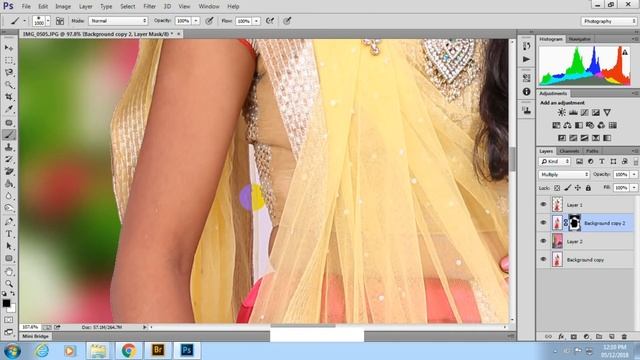Select the Healing Brush tool
Viewport: 640px width, 360px height.
[9, 122]
